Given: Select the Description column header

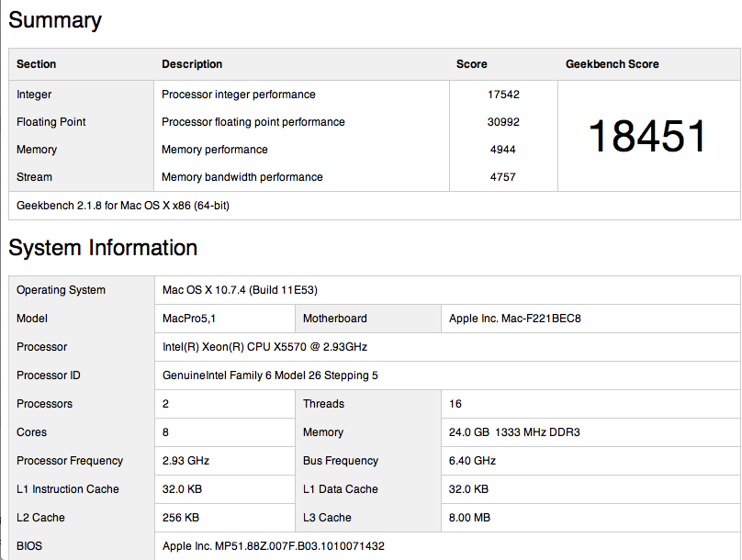Looking at the screenshot, I should pos(192,64).
